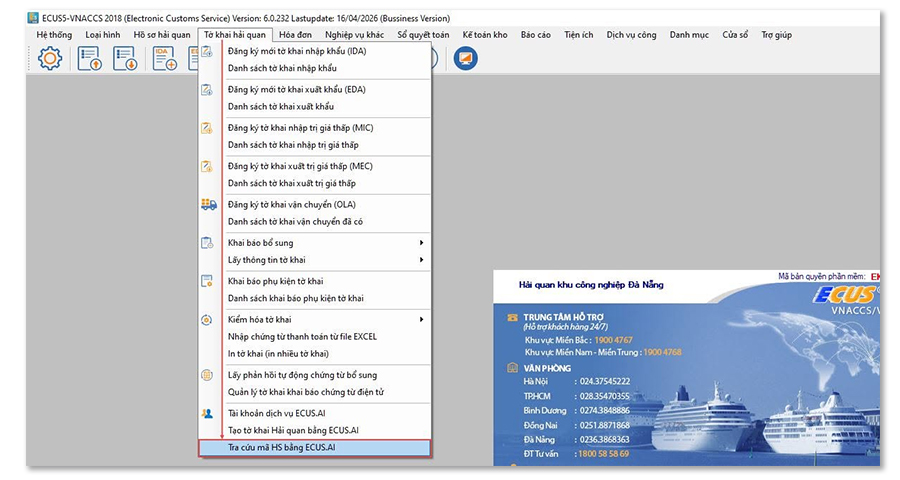Click the TP.HCM office number 028.35470355
Image resolution: width=900 pixels, height=480 pixels.
tap(604, 396)
